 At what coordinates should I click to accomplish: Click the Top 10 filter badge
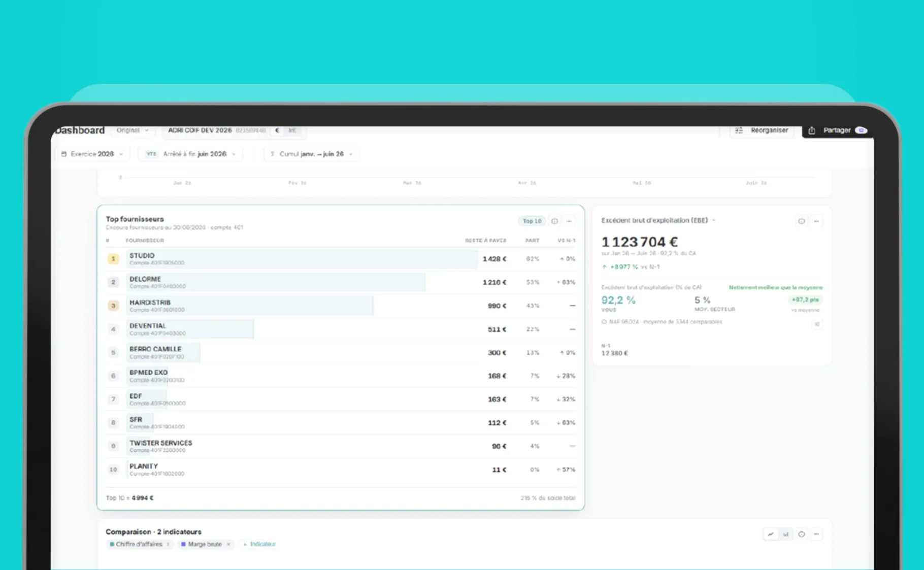pyautogui.click(x=532, y=221)
